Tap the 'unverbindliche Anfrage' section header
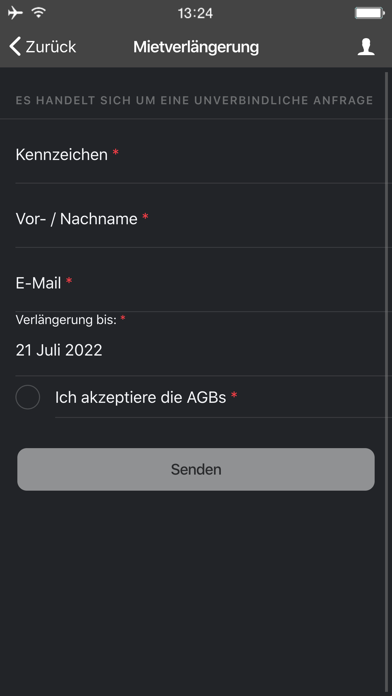The width and height of the screenshot is (392, 696). [x=194, y=101]
